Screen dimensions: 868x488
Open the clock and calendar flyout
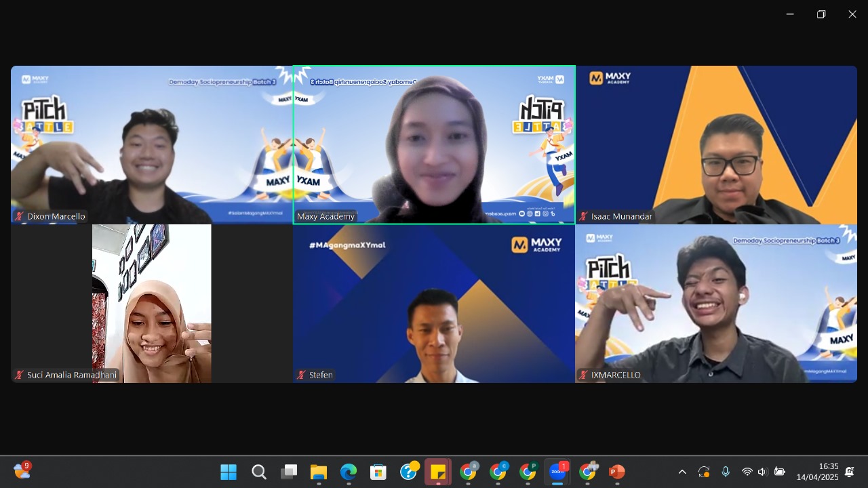pyautogui.click(x=818, y=472)
